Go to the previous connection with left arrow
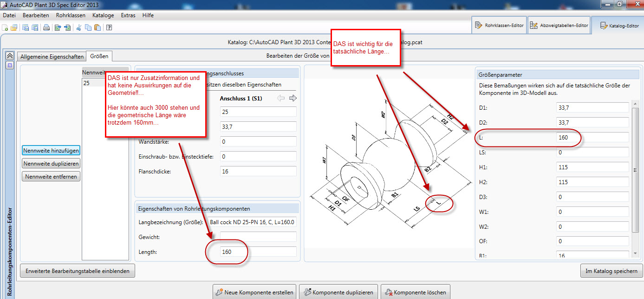 click(280, 98)
